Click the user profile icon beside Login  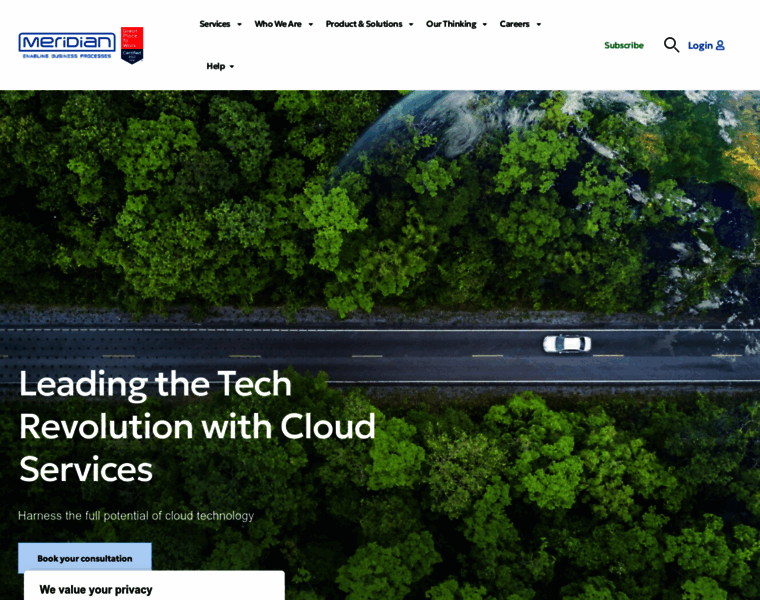pos(720,45)
